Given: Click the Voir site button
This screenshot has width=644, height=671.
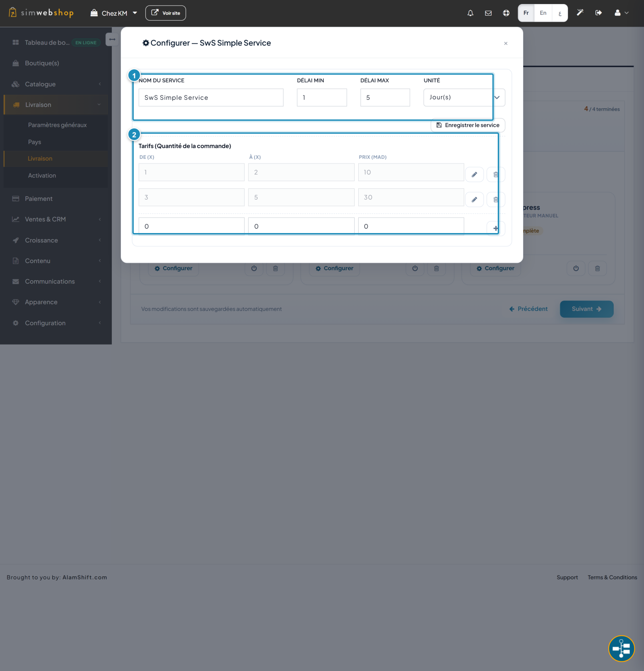Looking at the screenshot, I should (165, 13).
